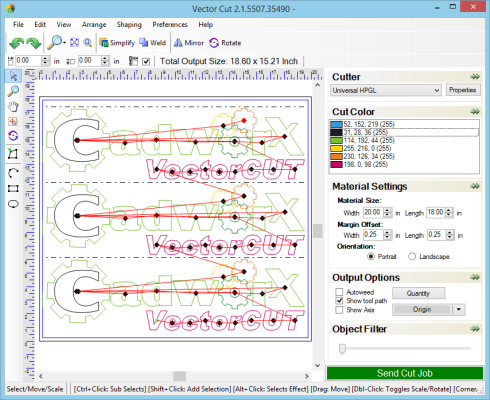The height and width of the screenshot is (400, 490).
Task: Open the zoom dropdown arrow in toolbar
Action: tap(64, 43)
